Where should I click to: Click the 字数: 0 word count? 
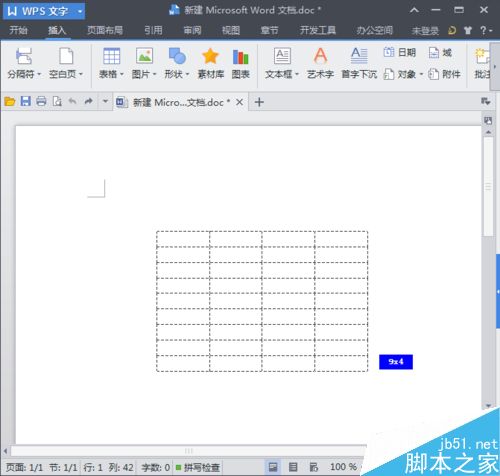click(x=155, y=467)
